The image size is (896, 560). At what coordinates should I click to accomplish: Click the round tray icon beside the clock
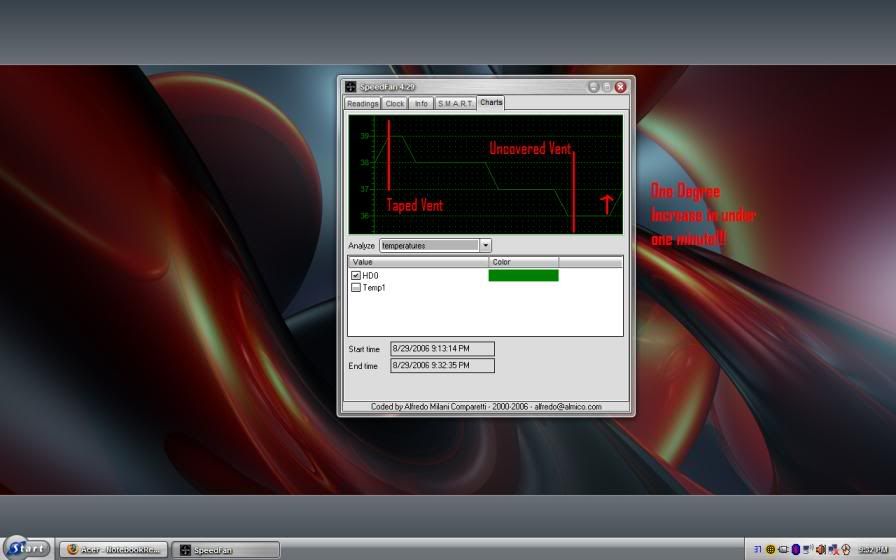(846, 549)
